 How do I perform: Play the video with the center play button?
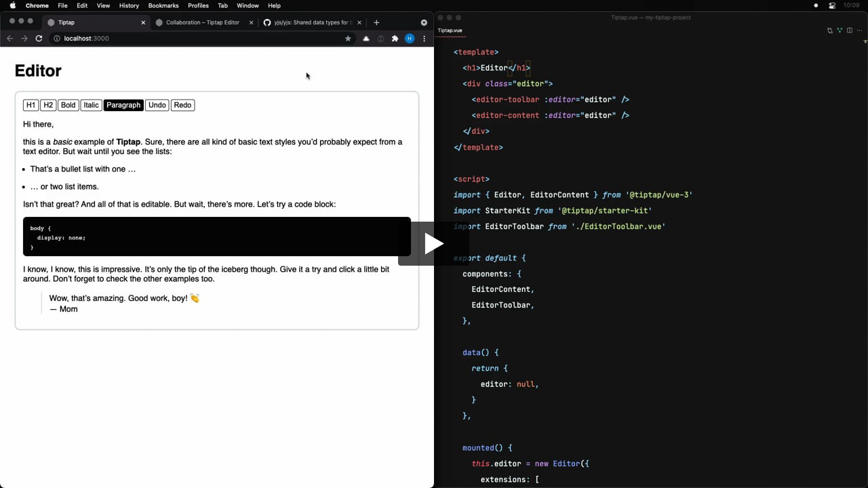434,244
